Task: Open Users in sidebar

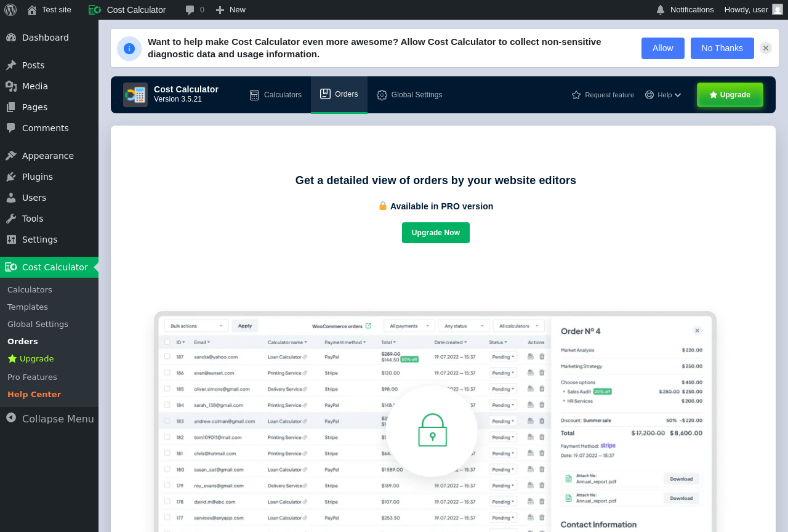Action: coord(49,198)
